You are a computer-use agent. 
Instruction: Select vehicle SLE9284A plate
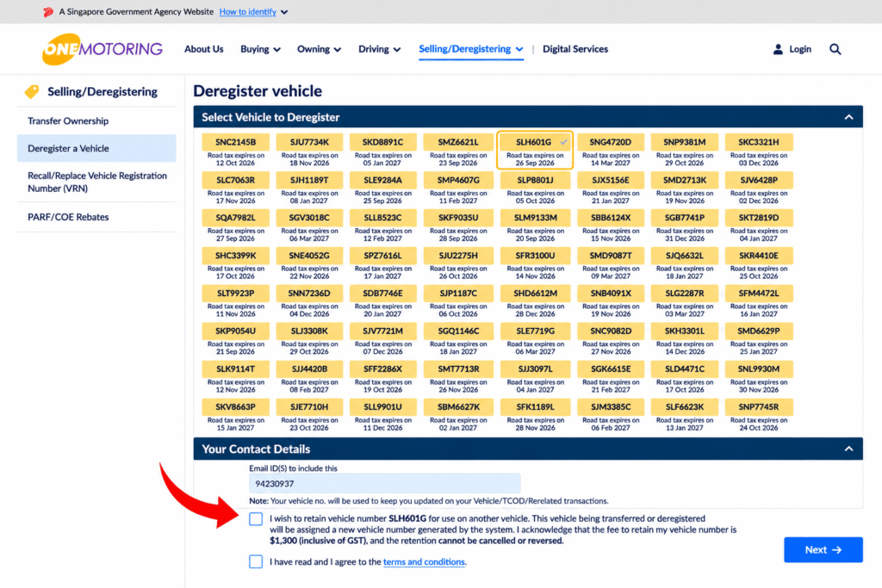point(383,180)
